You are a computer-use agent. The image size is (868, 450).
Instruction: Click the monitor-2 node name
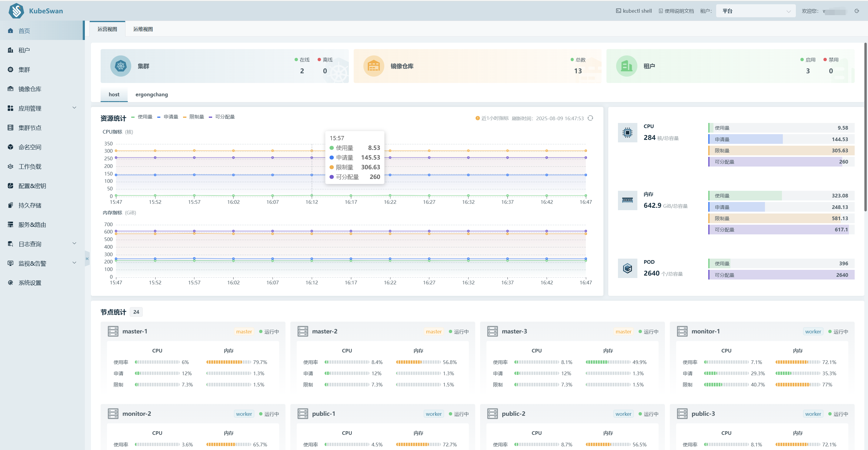click(x=136, y=414)
